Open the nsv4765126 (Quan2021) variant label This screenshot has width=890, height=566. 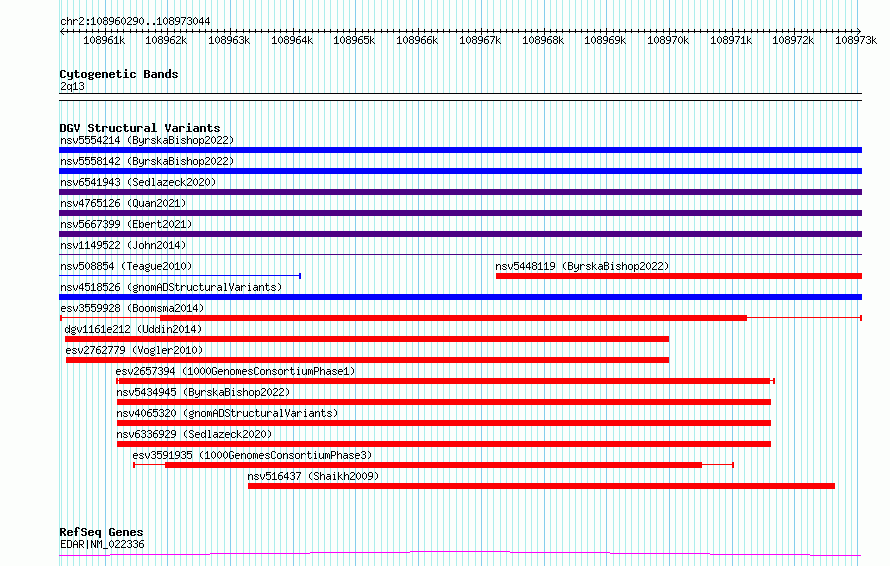pyautogui.click(x=123, y=203)
